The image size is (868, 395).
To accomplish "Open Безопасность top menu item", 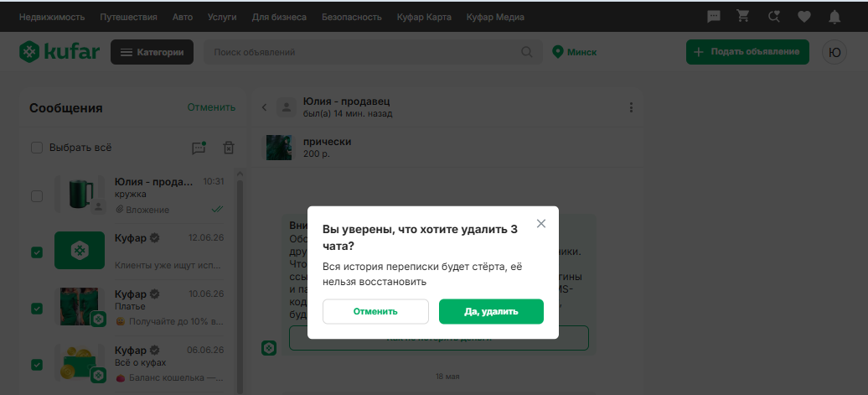I will tap(352, 17).
